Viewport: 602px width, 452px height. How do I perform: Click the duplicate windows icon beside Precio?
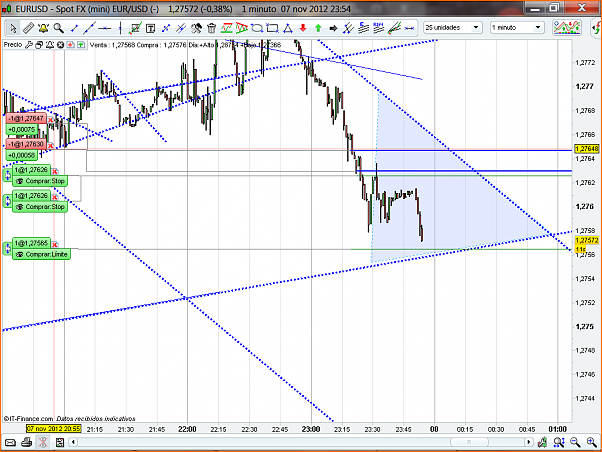click(x=39, y=45)
